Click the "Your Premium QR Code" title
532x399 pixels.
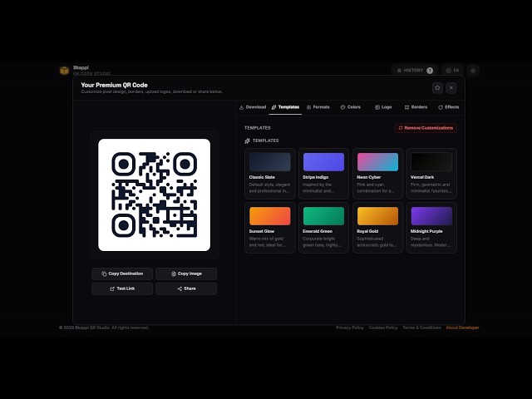pyautogui.click(x=115, y=85)
